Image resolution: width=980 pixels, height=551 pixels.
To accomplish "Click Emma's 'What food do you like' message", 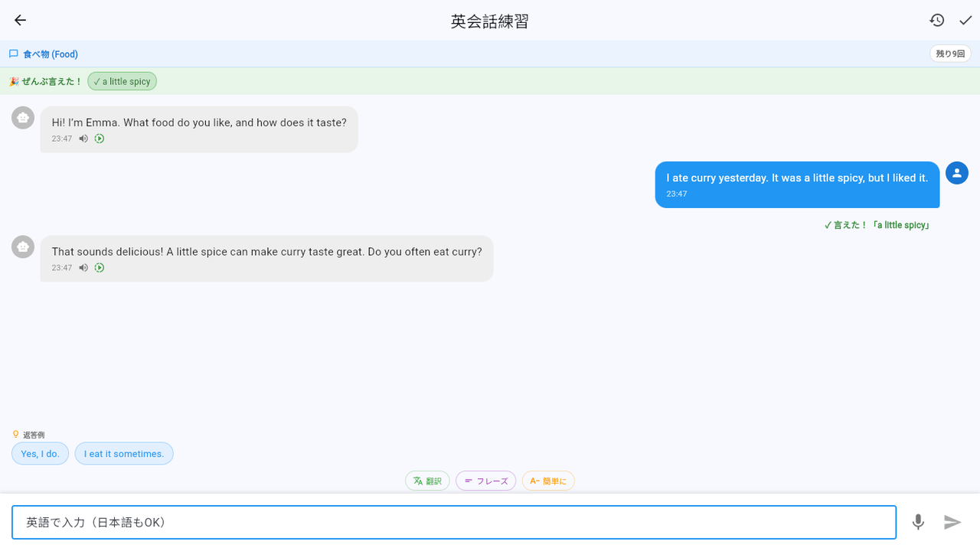I will pos(199,129).
